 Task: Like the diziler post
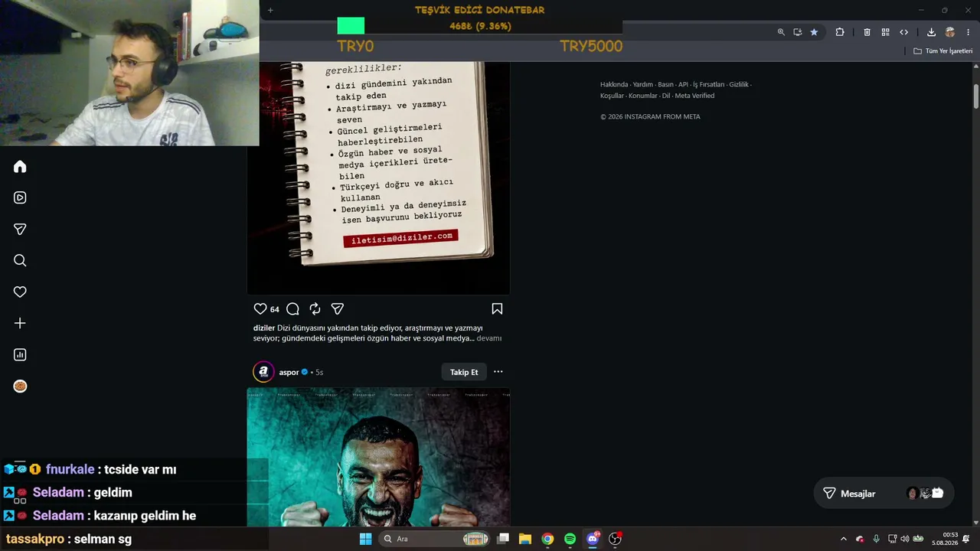coord(260,309)
